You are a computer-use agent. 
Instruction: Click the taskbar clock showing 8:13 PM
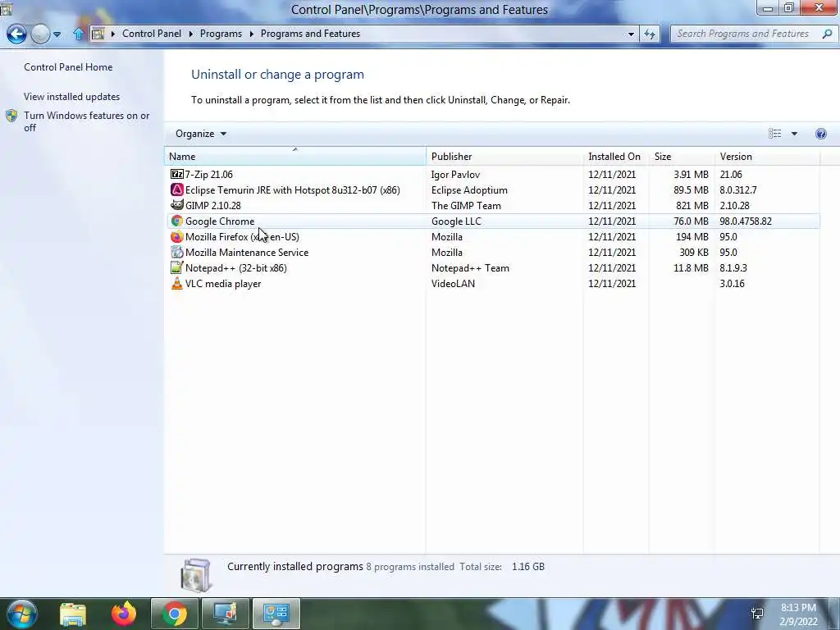(798, 614)
